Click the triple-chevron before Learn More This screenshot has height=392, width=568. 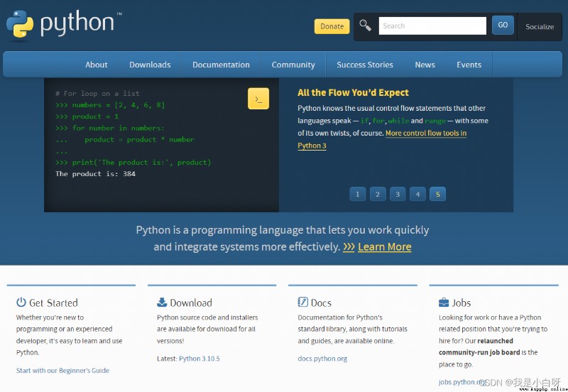(x=349, y=246)
